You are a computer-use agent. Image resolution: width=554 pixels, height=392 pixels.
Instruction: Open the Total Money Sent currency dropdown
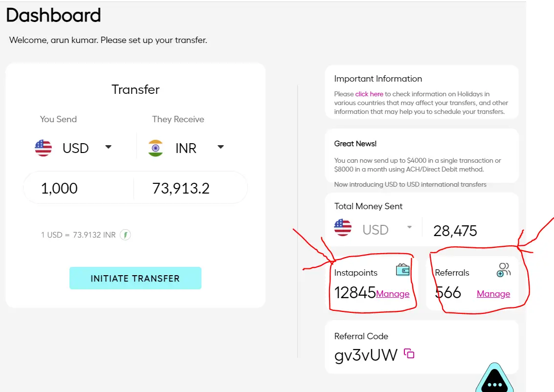(409, 227)
